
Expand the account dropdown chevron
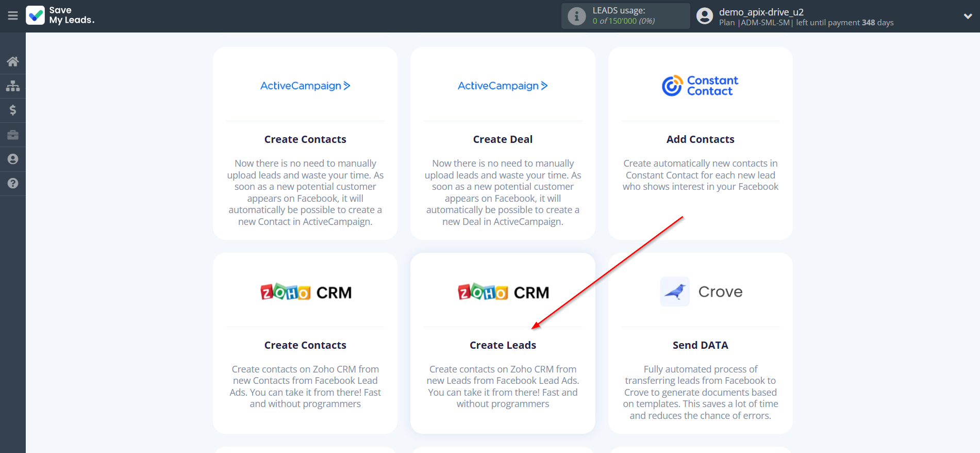[x=968, y=16]
